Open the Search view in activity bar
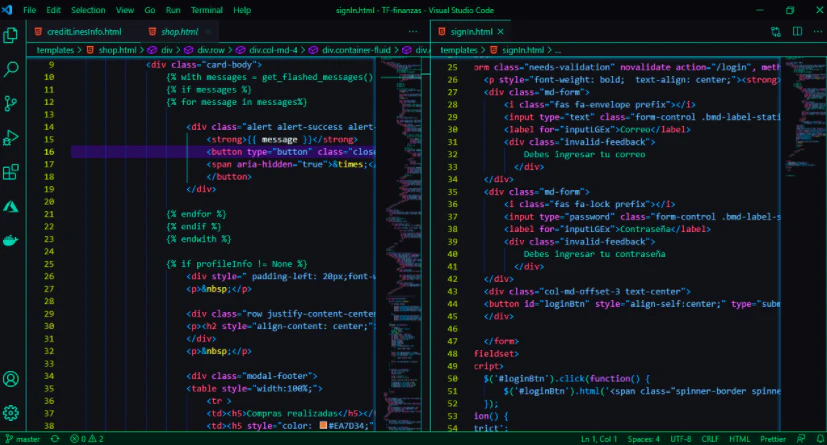827x445 pixels. coord(11,69)
